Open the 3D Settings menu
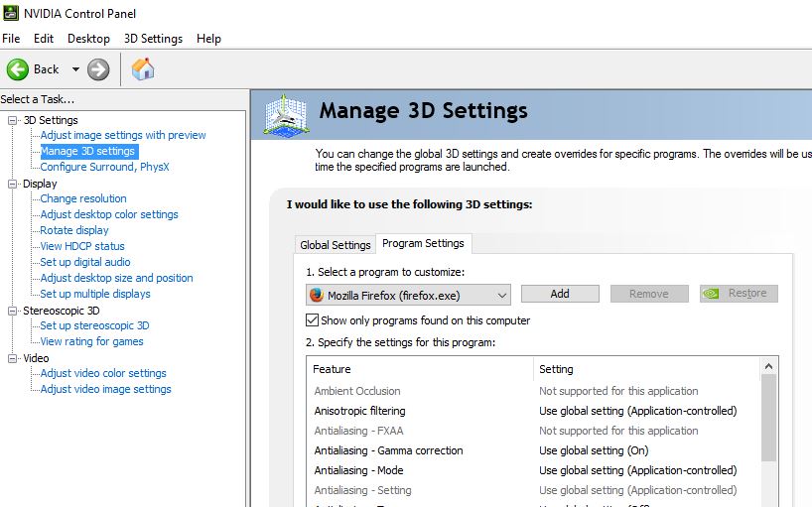 pos(153,39)
